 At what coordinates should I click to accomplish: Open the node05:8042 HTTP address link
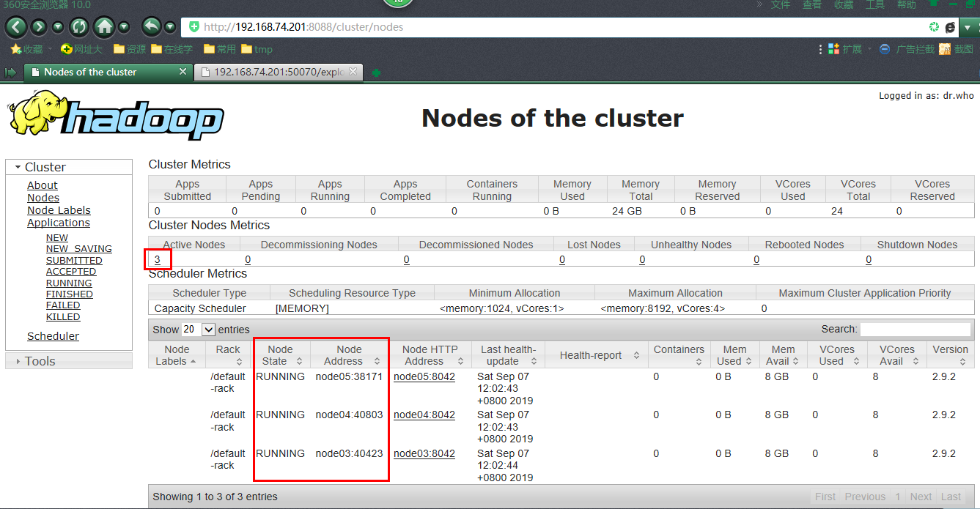coord(424,376)
